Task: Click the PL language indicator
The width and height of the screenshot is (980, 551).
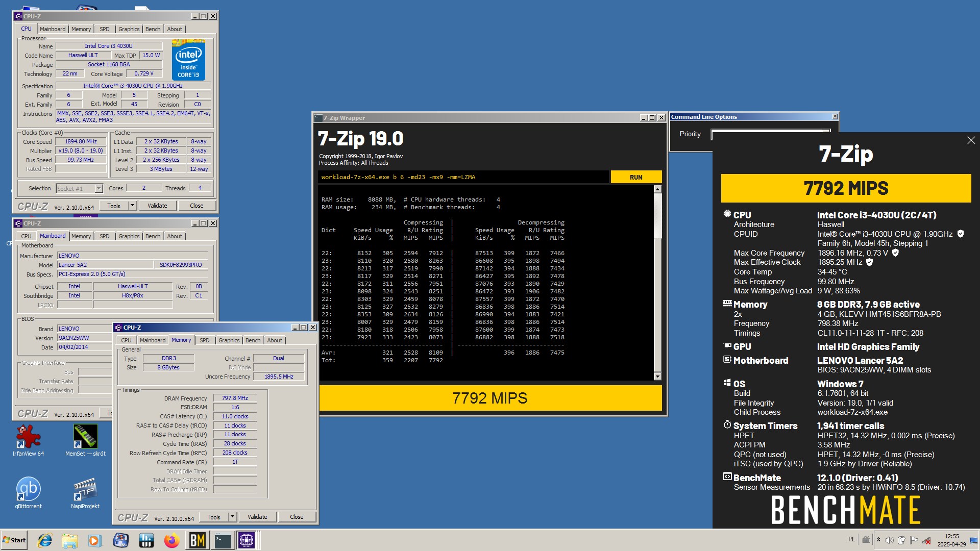Action: tap(851, 539)
